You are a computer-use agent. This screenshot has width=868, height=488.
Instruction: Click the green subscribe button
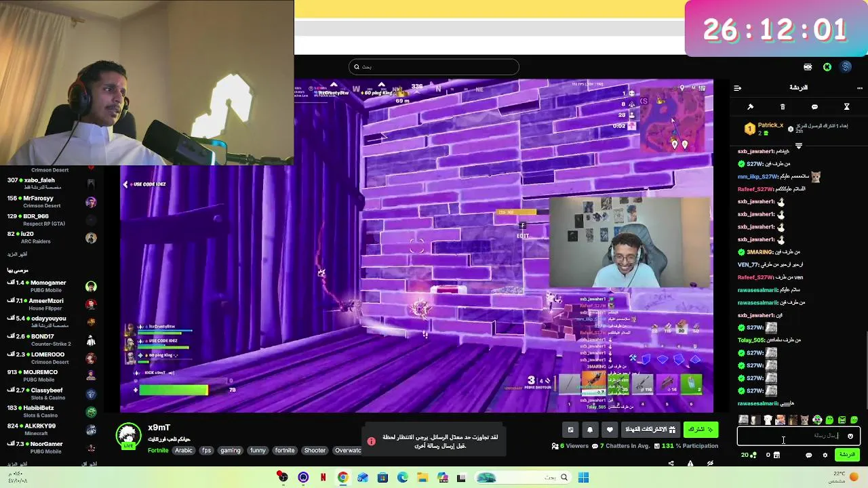(x=701, y=430)
